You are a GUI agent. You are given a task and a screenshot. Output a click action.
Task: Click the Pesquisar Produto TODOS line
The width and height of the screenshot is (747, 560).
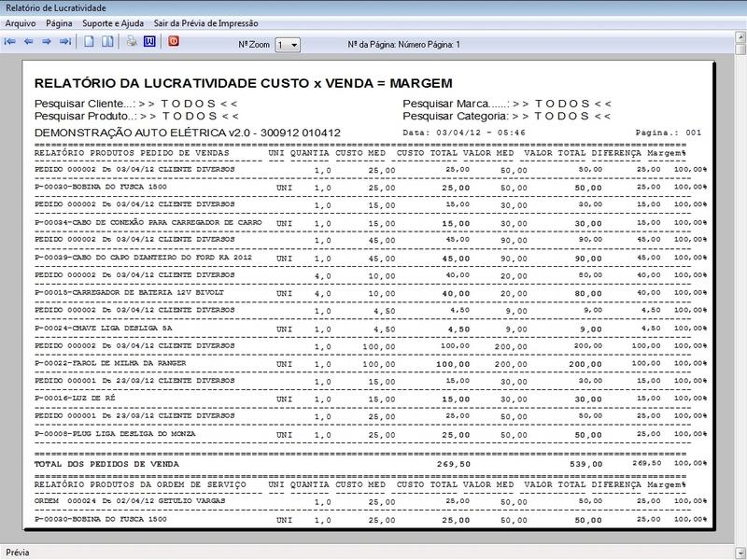pos(136,116)
